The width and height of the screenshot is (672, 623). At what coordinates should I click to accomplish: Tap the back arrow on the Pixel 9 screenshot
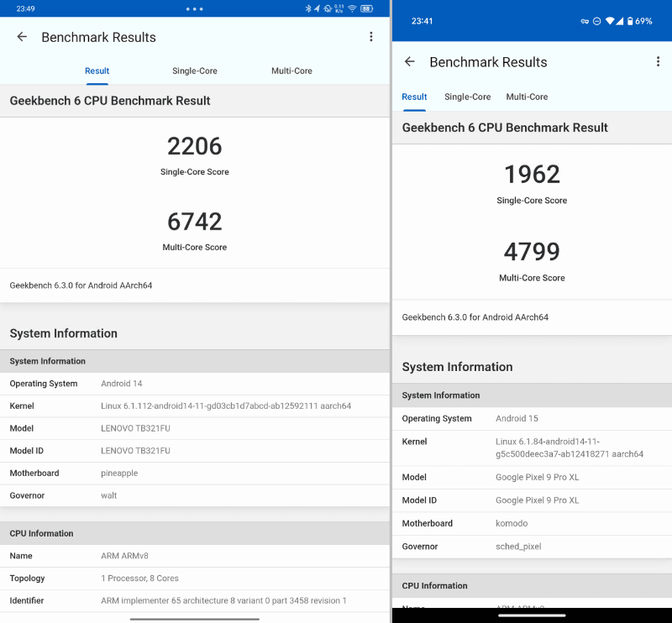click(410, 62)
